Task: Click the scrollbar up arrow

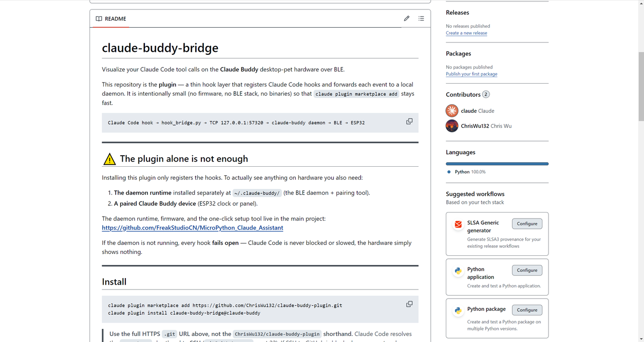Action: 640,3
